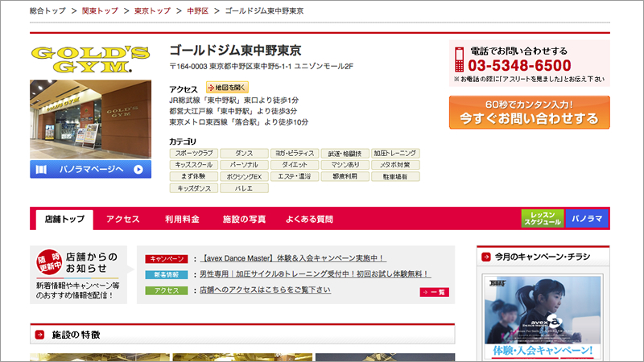Open the レッスンスケジュール green button
The width and height of the screenshot is (644, 362).
click(543, 218)
